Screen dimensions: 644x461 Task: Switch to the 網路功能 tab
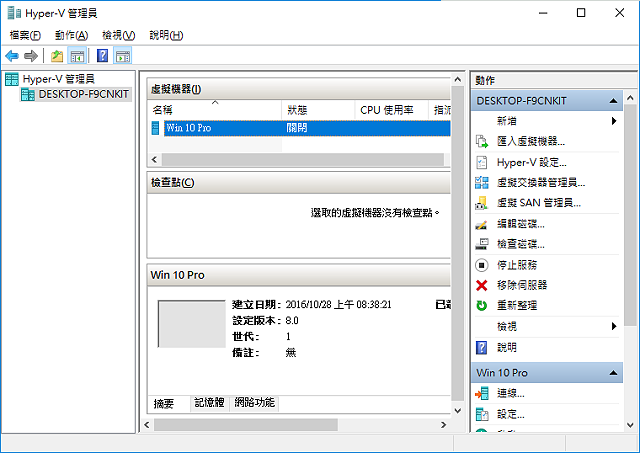tap(254, 403)
